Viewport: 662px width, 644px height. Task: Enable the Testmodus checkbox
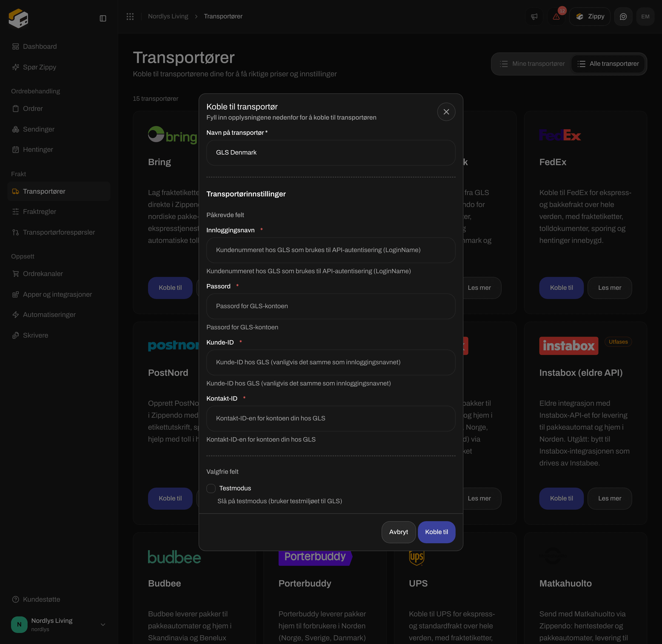tap(211, 488)
